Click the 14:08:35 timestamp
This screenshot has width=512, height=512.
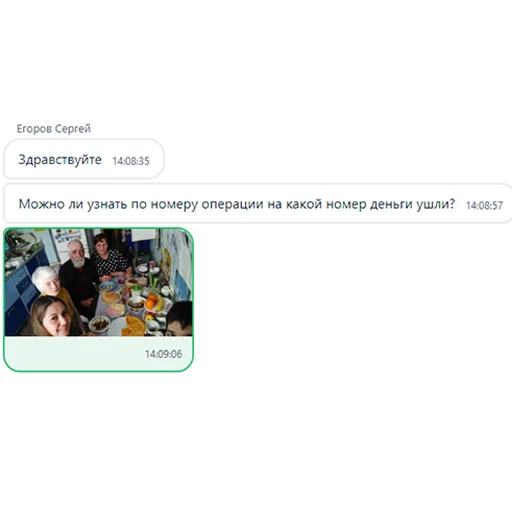131,161
